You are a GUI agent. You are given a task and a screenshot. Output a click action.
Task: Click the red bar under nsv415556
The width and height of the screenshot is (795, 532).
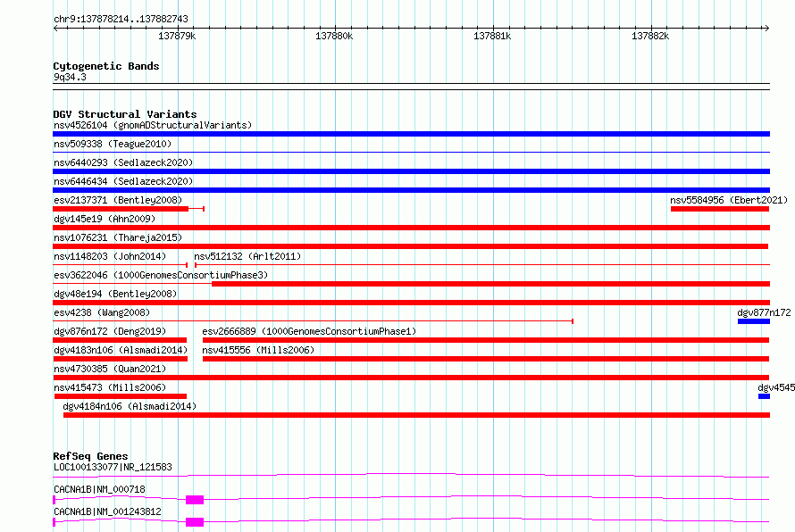coord(486,359)
